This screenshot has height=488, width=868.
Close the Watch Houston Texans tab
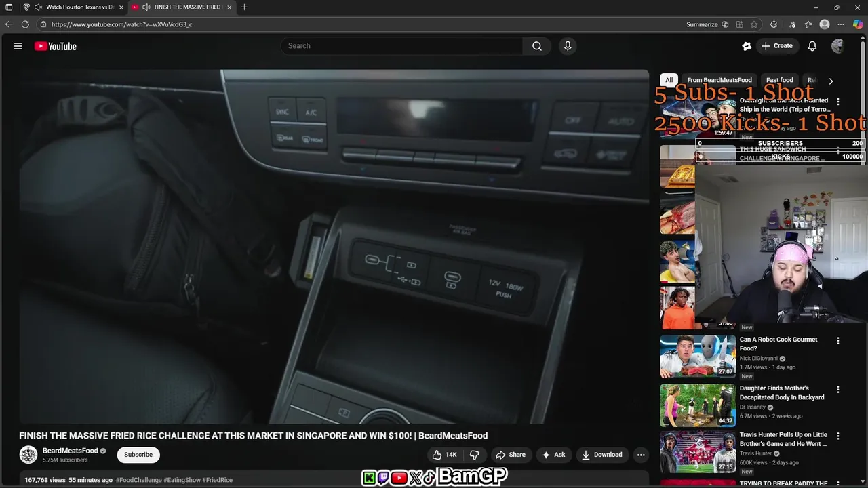pos(121,7)
